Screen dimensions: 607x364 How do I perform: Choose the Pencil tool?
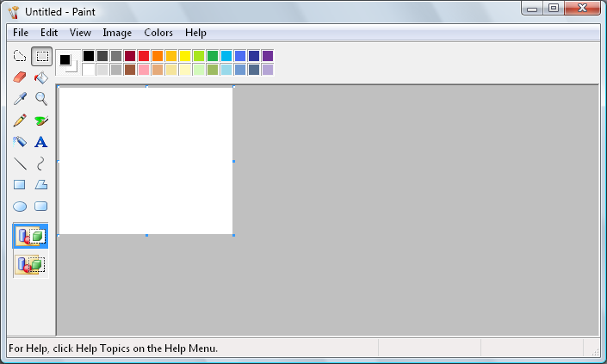[20, 120]
